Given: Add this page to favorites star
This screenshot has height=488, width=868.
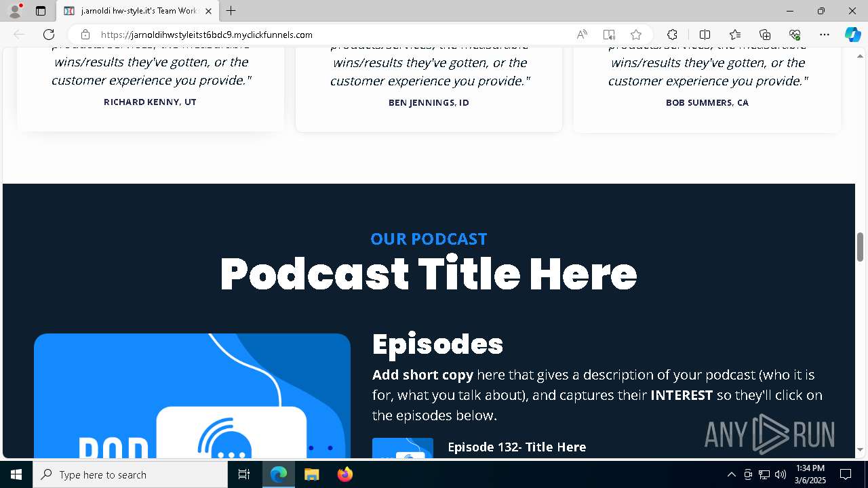Looking at the screenshot, I should [x=636, y=35].
